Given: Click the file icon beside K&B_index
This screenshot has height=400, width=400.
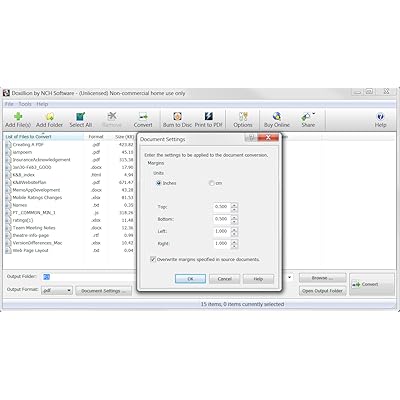Looking at the screenshot, I should point(8,175).
